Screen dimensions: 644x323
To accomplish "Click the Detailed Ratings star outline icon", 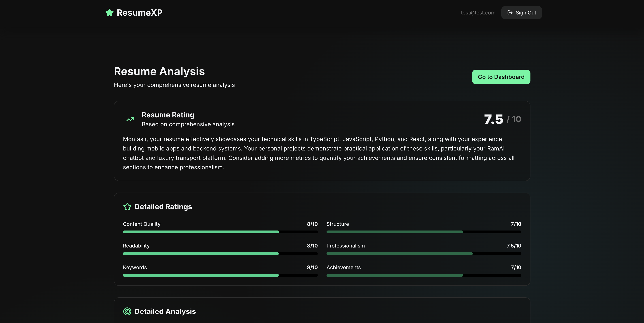I will coord(127,207).
